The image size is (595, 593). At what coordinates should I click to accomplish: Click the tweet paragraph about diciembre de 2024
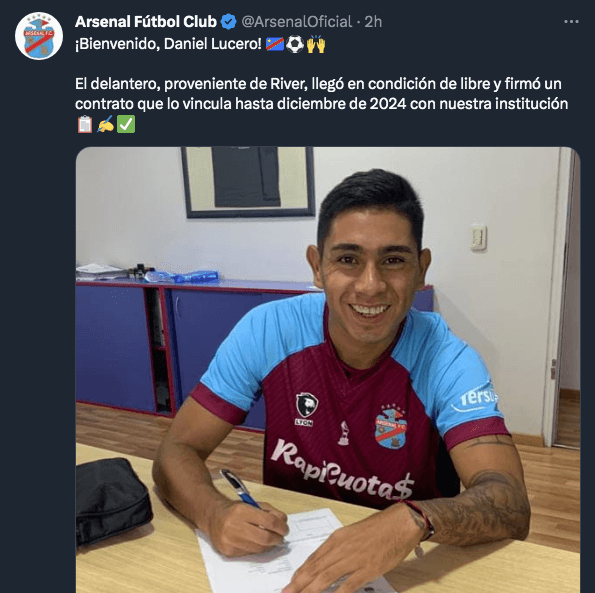click(x=321, y=94)
